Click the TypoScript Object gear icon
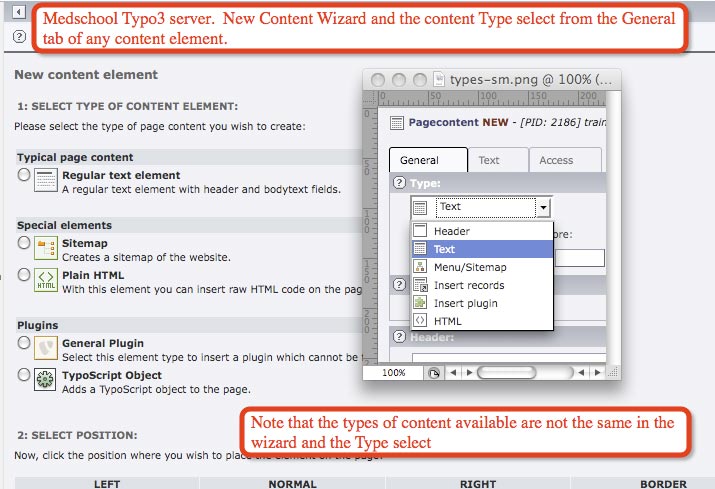715x489 pixels. (46, 380)
